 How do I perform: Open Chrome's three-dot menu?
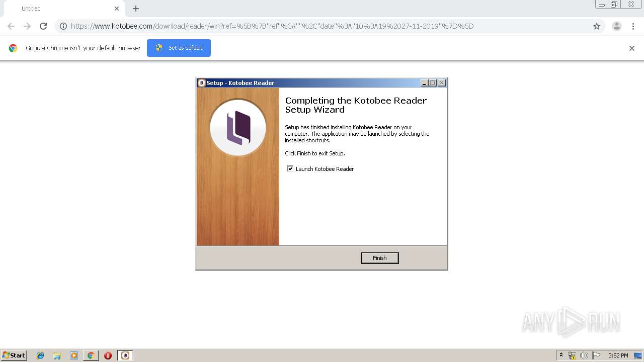633,26
